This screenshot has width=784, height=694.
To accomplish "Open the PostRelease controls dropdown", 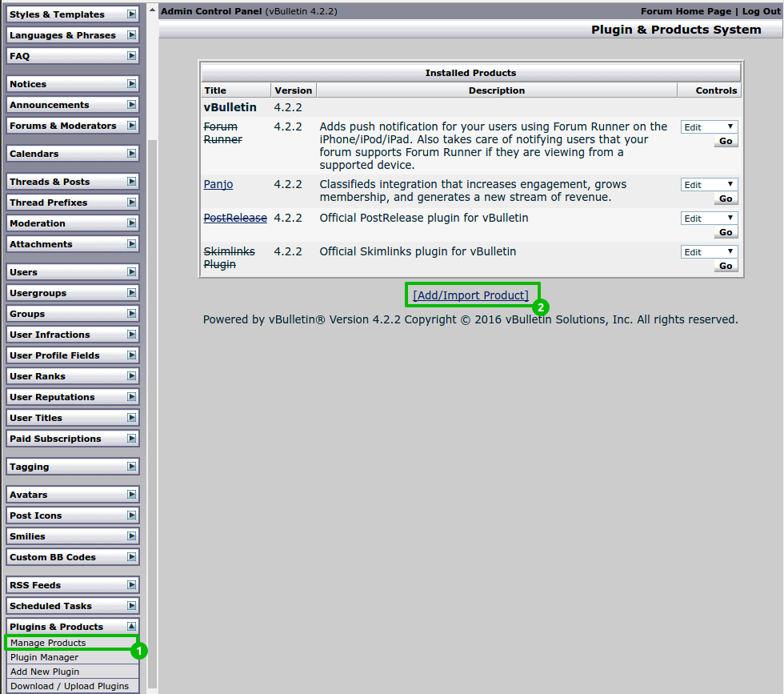I will [x=709, y=219].
